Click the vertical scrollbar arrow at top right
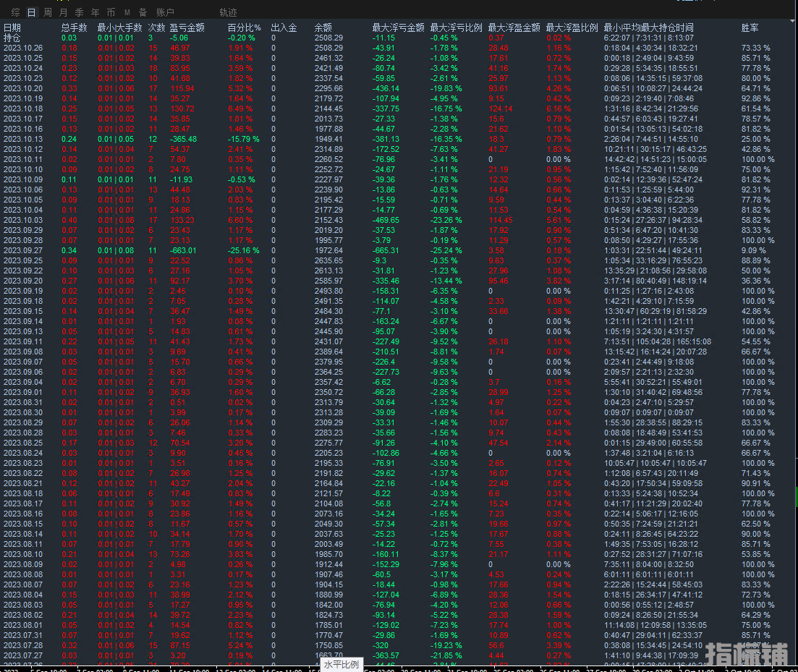The image size is (798, 672). point(792,22)
